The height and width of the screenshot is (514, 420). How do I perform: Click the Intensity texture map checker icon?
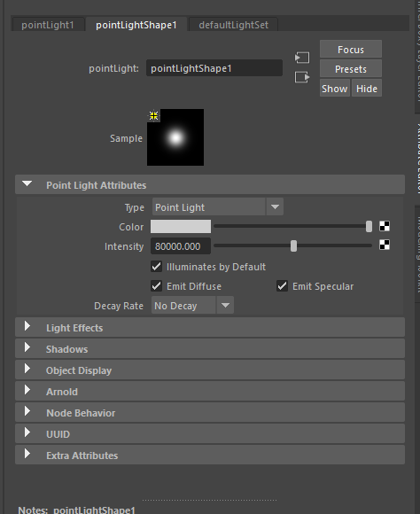pyautogui.click(x=385, y=245)
